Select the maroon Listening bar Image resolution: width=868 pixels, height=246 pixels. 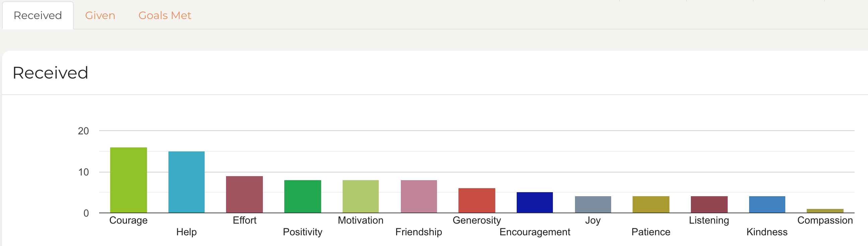[709, 205]
